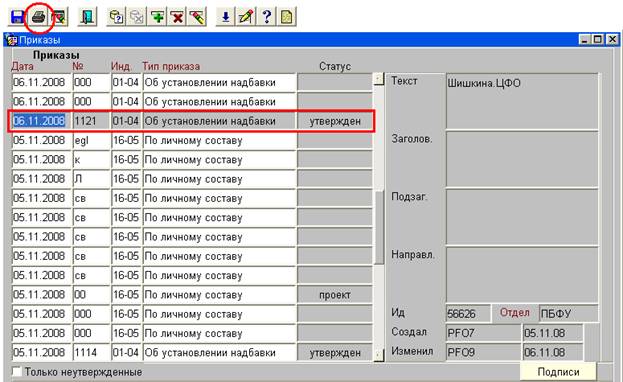The height and width of the screenshot is (382, 623).
Task: Click утвержден status in row 1121
Action: click(335, 121)
